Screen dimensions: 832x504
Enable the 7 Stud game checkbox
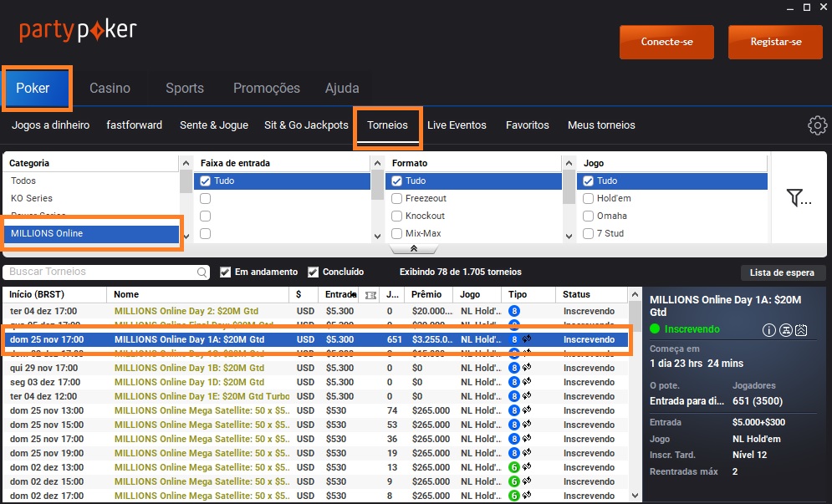[589, 233]
